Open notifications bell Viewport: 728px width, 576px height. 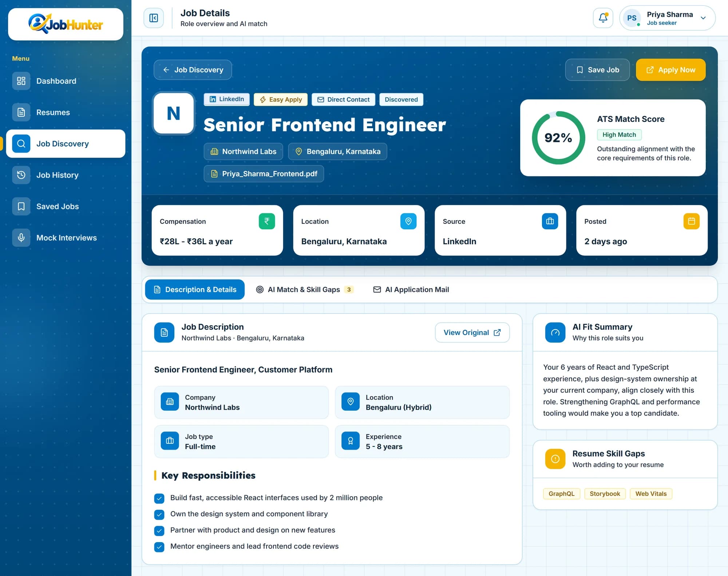603,18
